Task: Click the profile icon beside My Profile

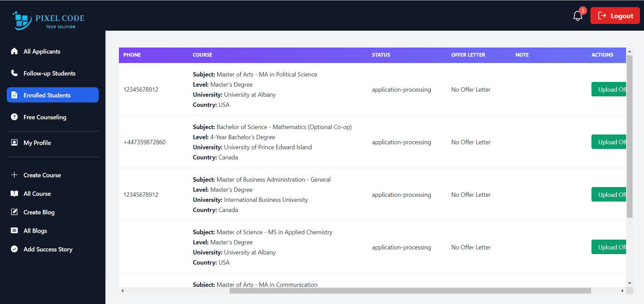Action: click(x=14, y=143)
